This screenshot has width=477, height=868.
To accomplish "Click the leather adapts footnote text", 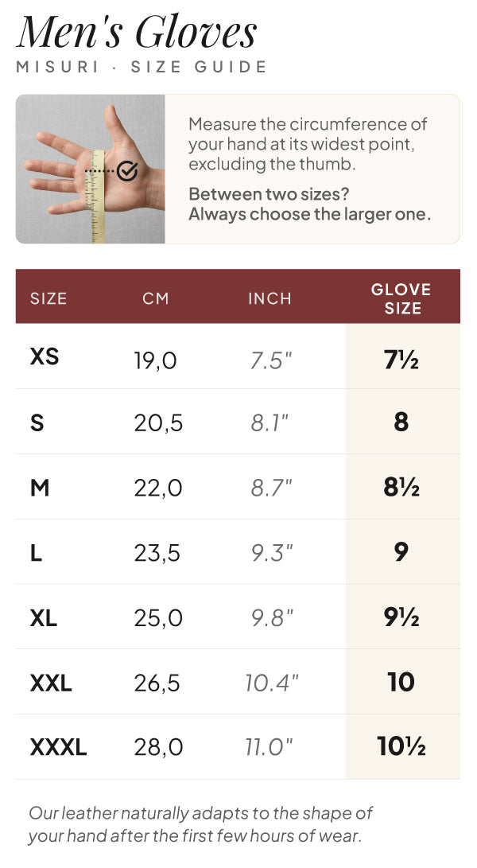I will tap(200, 823).
